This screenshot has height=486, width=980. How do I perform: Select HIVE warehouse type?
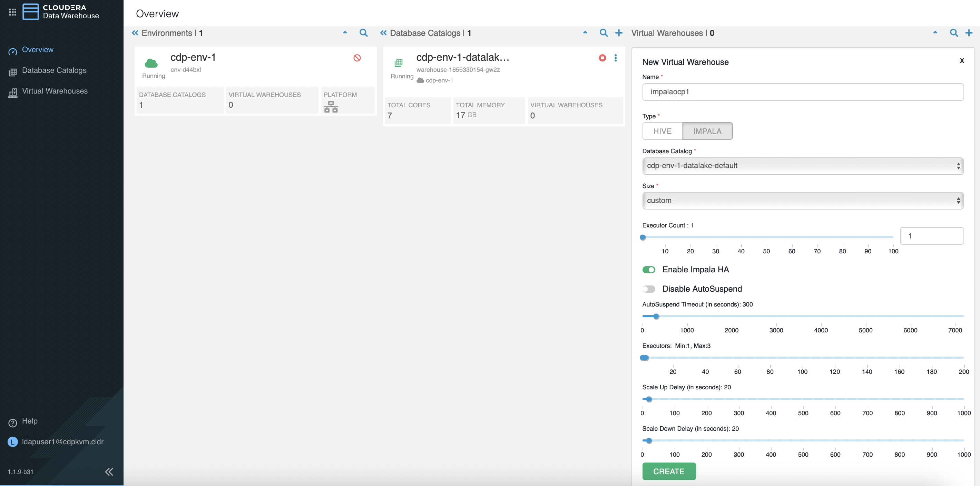pyautogui.click(x=662, y=131)
